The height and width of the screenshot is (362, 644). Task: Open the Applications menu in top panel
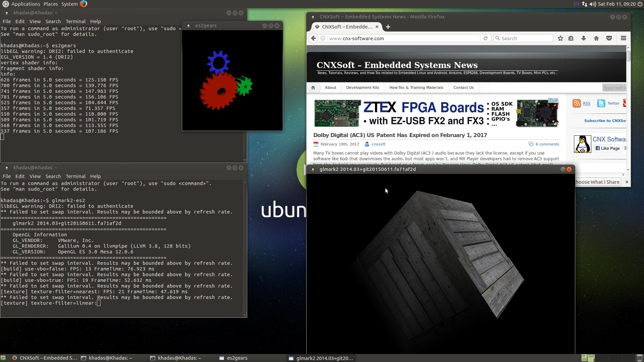[x=25, y=4]
